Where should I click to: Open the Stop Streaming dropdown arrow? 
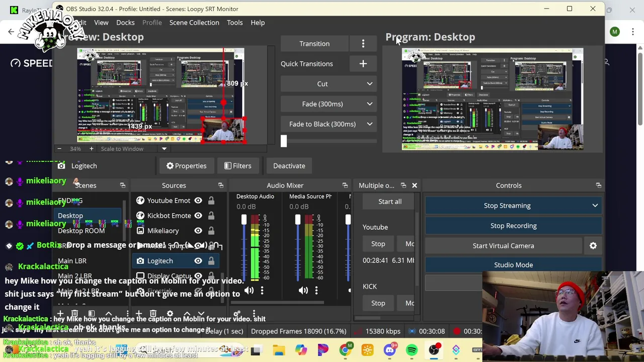coord(595,206)
